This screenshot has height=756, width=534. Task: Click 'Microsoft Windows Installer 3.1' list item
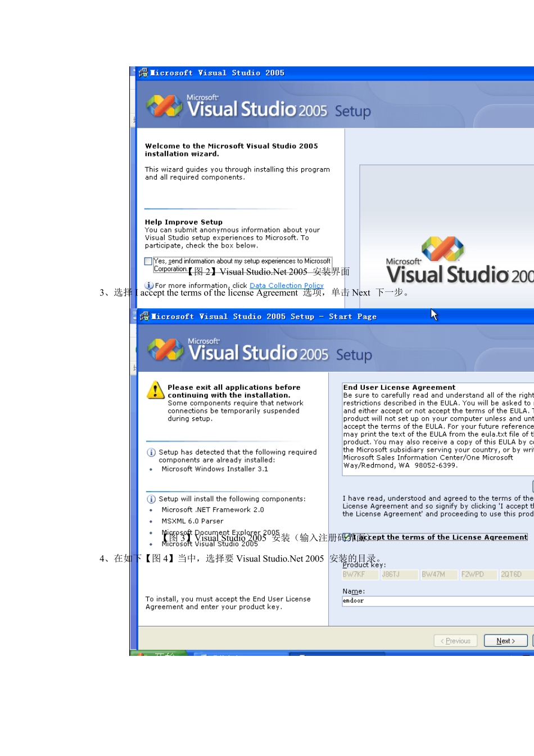coord(215,469)
